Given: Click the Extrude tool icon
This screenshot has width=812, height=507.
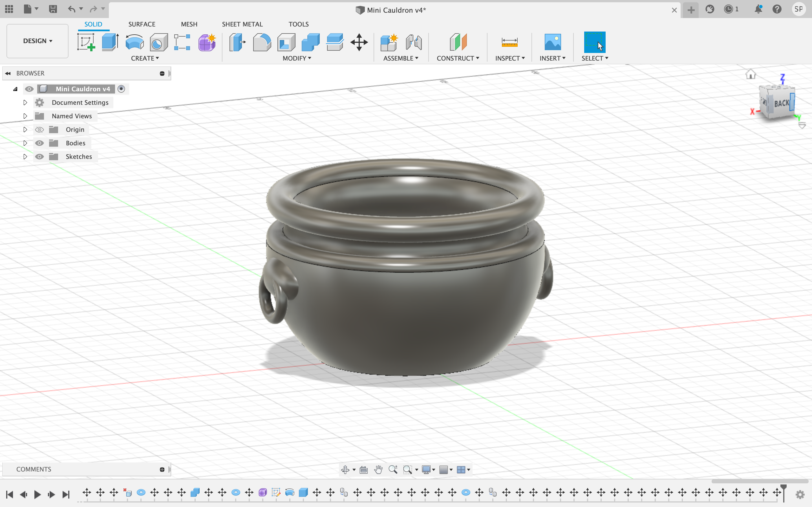Looking at the screenshot, I should click(110, 42).
